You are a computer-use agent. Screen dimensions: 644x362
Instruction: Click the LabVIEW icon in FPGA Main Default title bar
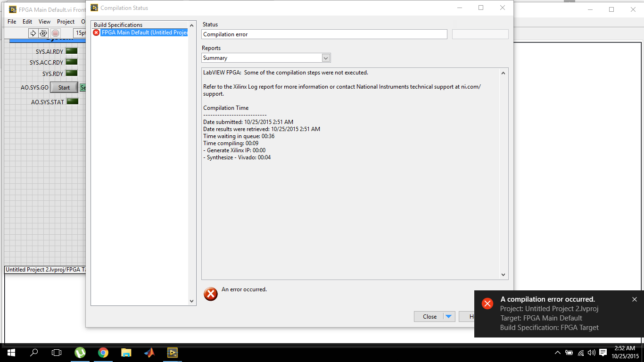click(x=13, y=9)
